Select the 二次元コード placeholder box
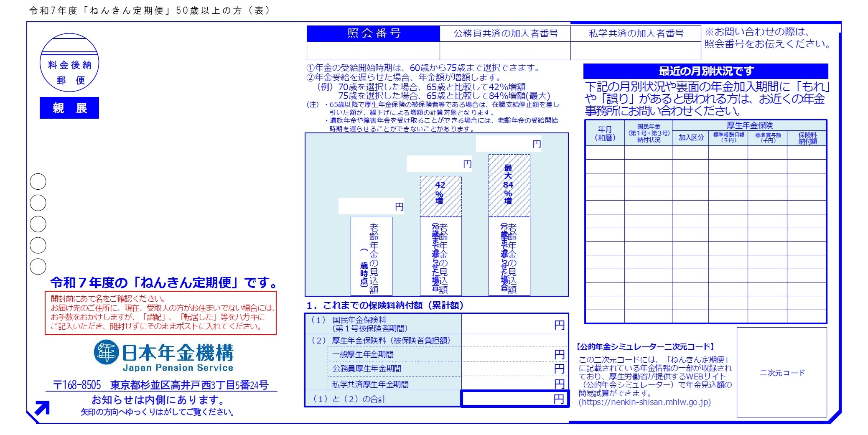The image size is (868, 435). (781, 372)
